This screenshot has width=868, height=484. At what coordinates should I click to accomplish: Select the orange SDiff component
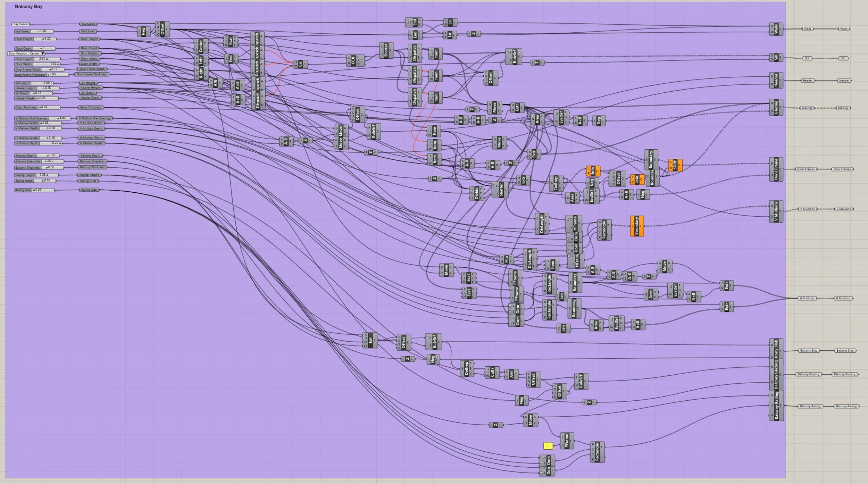675,165
